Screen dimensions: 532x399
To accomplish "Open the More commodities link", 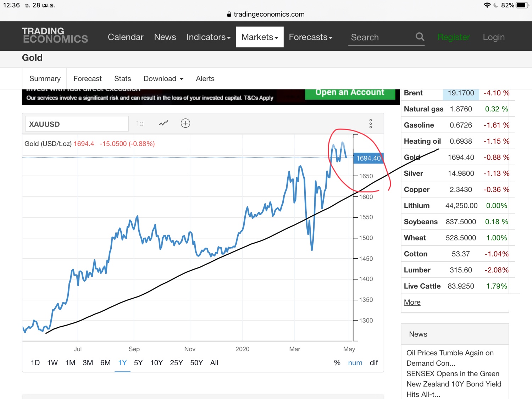I will pyautogui.click(x=412, y=302).
